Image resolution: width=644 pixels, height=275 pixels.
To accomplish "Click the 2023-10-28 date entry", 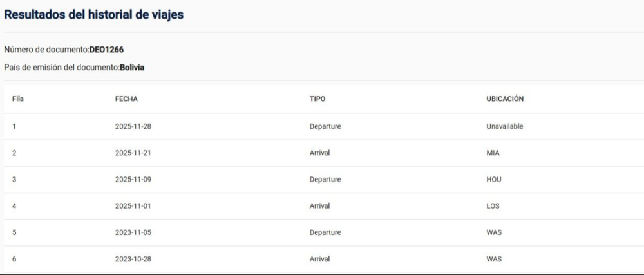I will coord(133,259).
